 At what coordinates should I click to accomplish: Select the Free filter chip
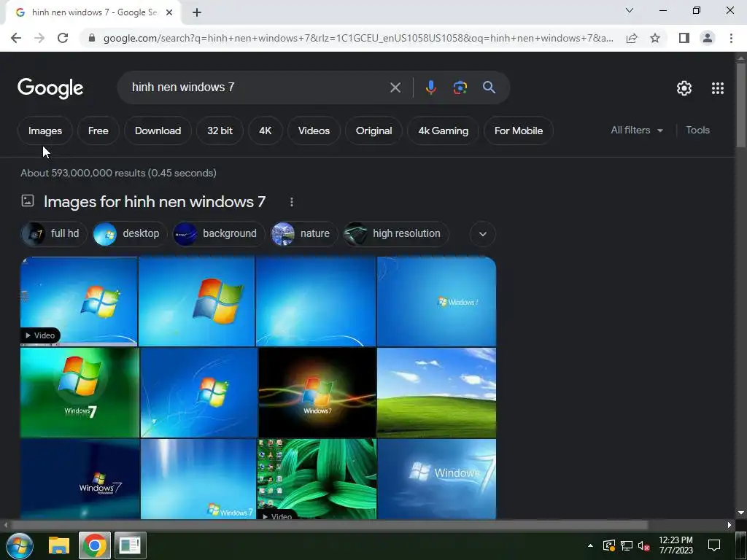(98, 131)
